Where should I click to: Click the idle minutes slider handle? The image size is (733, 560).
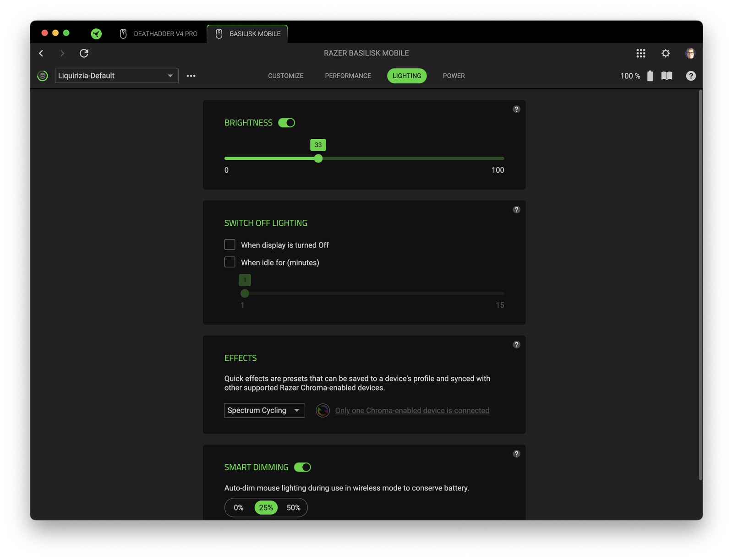coord(245,294)
